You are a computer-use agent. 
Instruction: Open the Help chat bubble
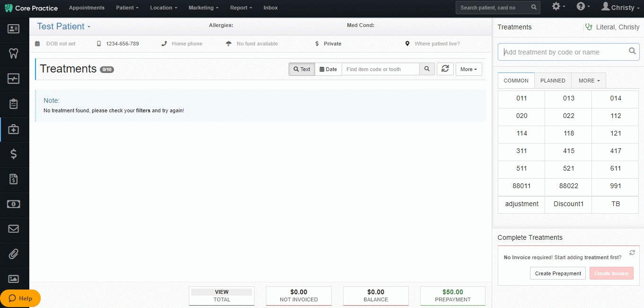click(x=20, y=299)
